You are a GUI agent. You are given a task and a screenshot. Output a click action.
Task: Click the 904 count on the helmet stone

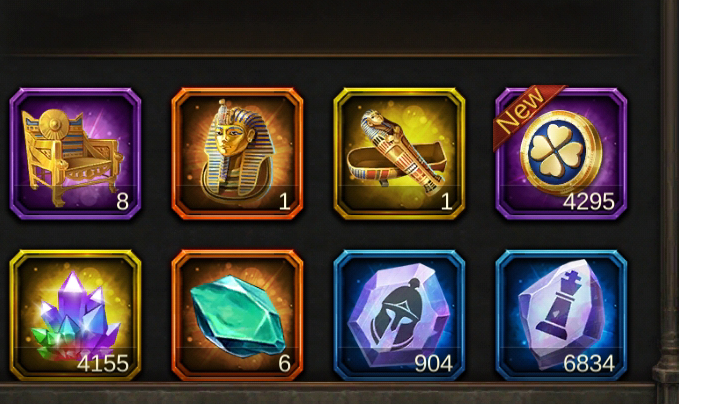(x=433, y=364)
